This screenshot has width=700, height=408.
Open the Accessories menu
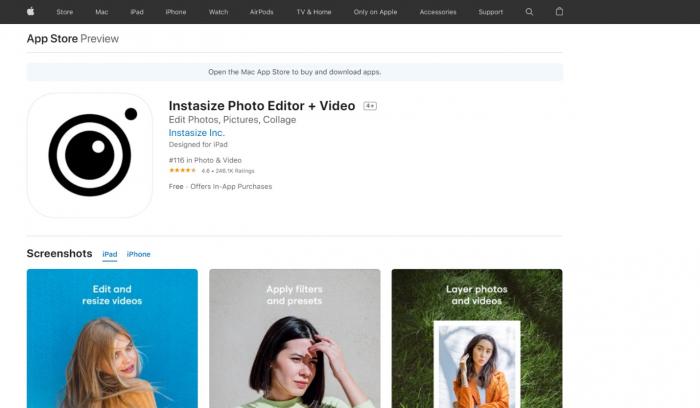tap(438, 12)
